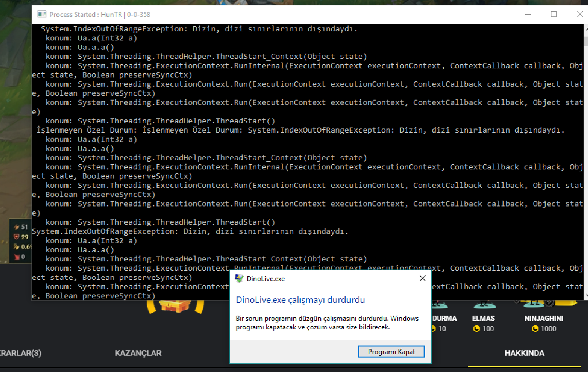Maximize the Process Started console window

tap(553, 14)
